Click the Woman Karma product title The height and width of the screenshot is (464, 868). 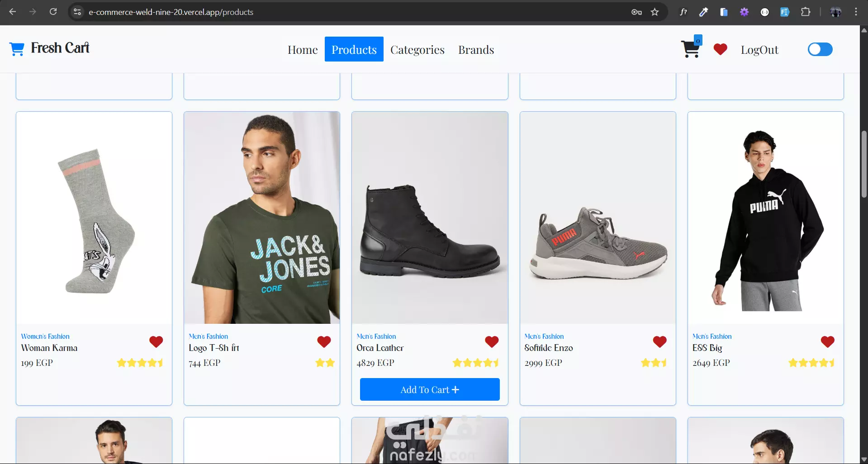pos(49,348)
